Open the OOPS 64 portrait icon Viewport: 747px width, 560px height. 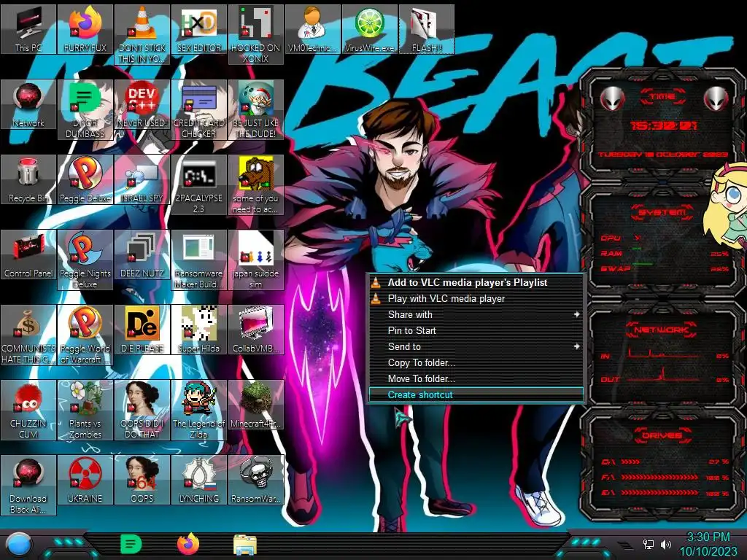coord(142,480)
